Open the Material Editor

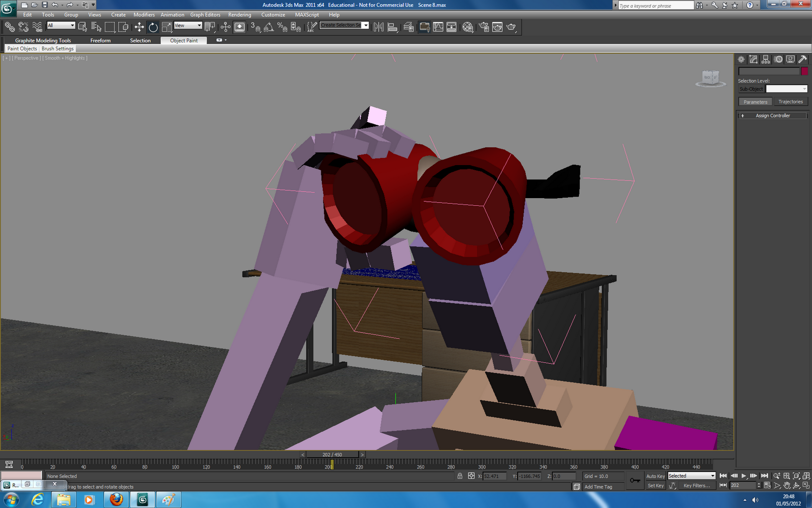(x=468, y=27)
